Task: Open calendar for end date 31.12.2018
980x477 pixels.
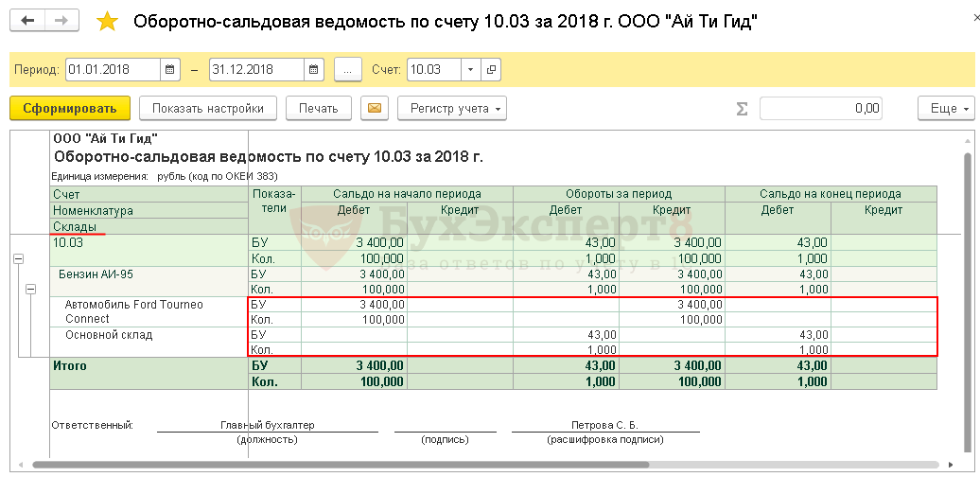Action: [x=314, y=70]
